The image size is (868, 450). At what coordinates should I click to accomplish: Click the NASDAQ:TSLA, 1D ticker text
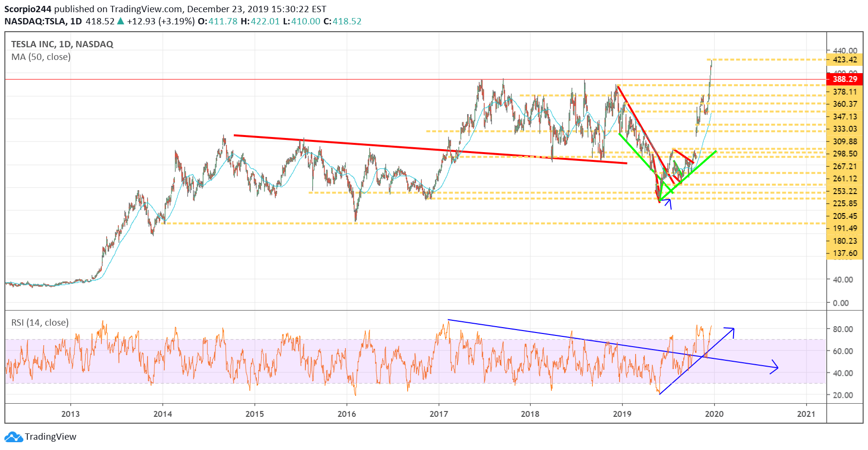43,21
